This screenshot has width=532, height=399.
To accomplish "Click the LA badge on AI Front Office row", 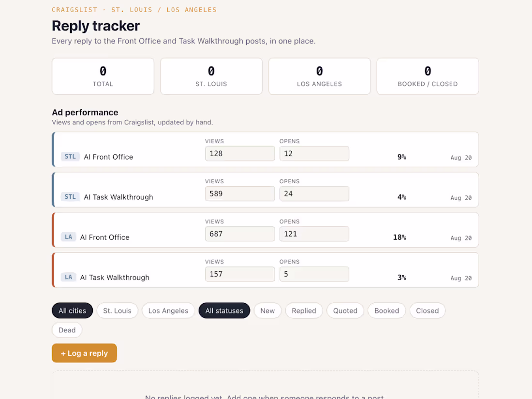I will tap(68, 237).
